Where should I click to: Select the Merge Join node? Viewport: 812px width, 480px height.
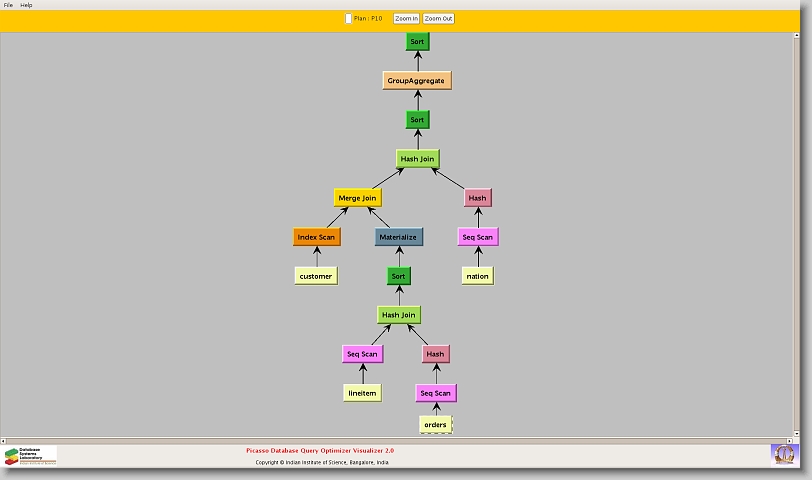click(x=357, y=198)
